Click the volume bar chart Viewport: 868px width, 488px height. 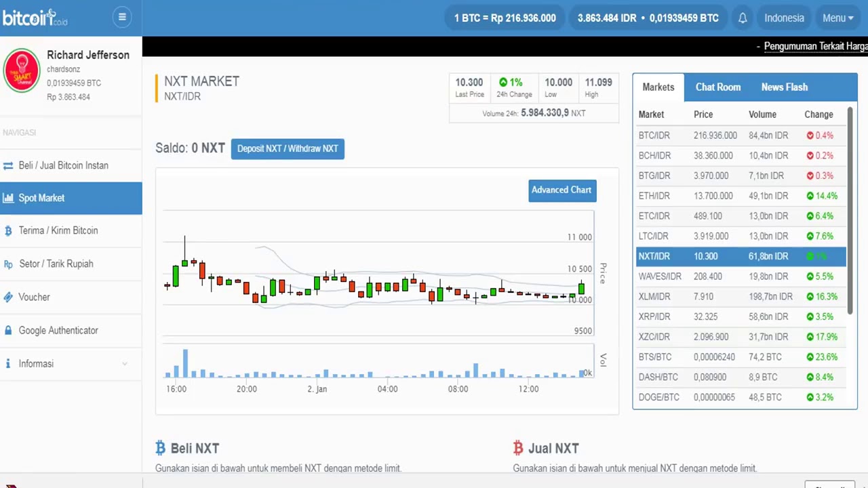click(378, 362)
